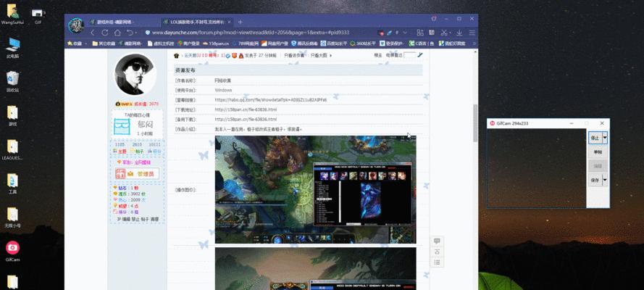The width and height of the screenshot is (644, 290).
Task: Expand the GifCam stop button dropdown arrow
Action: (x=606, y=137)
